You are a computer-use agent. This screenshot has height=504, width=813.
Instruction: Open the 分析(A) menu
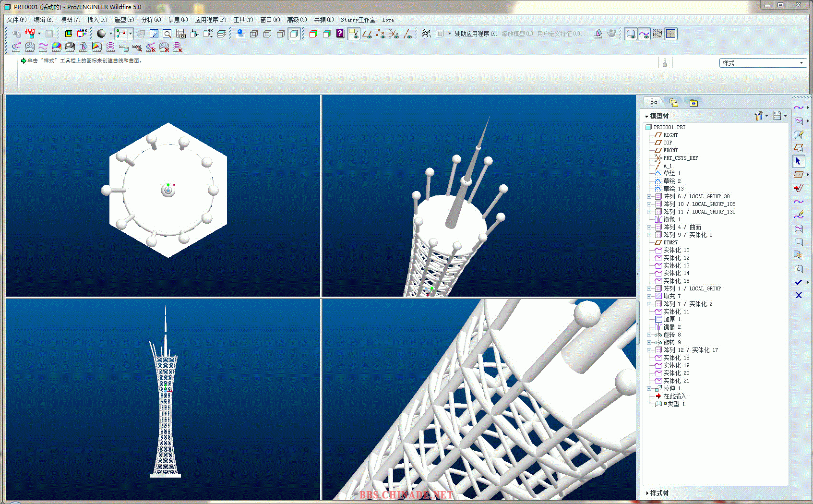(151, 20)
